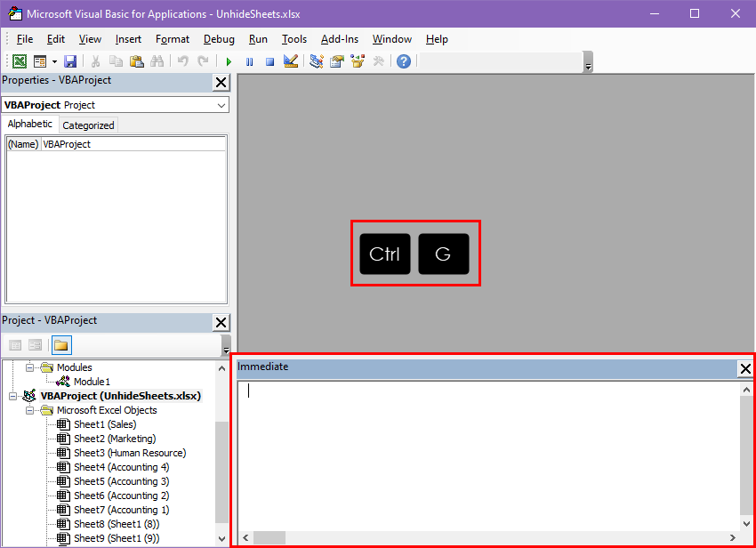The height and width of the screenshot is (548, 756).
Task: Click the View Code icon in Project panel
Action: coord(15,345)
